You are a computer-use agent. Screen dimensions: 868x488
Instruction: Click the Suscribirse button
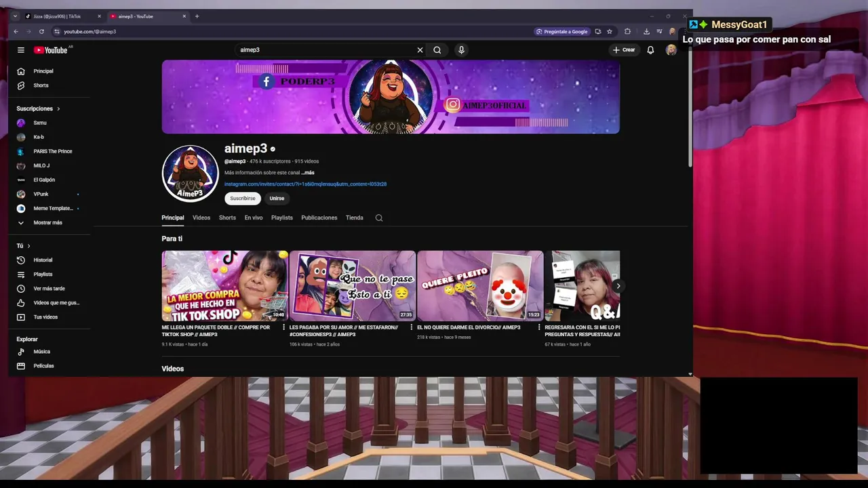(x=243, y=199)
